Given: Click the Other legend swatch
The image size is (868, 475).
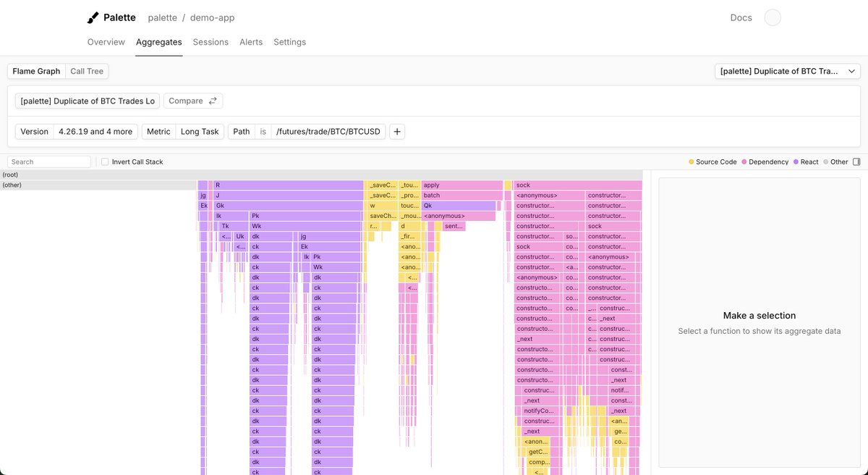Looking at the screenshot, I should pos(826,162).
